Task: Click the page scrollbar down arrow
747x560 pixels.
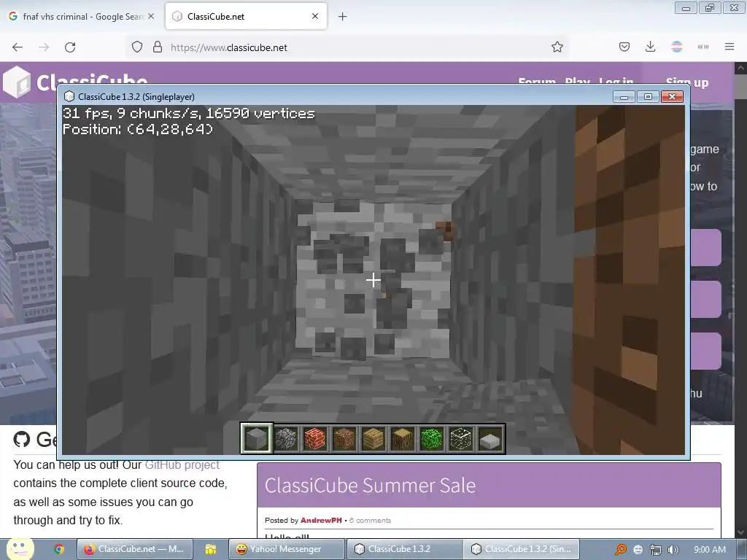Action: click(741, 532)
